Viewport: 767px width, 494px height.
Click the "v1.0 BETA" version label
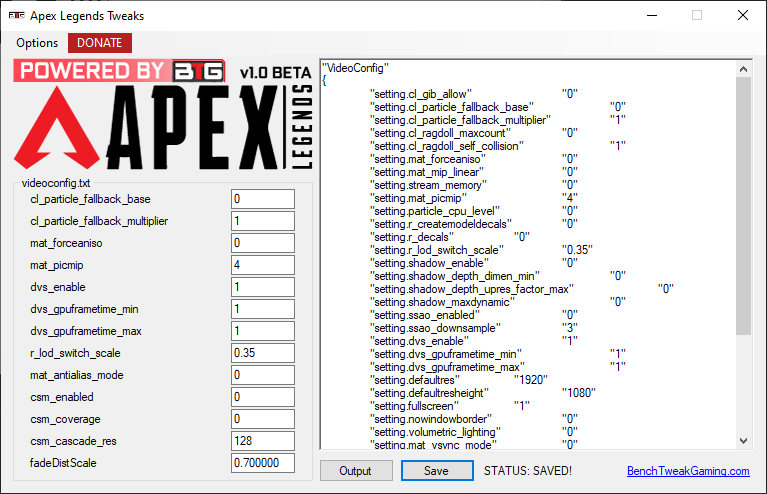pos(275,73)
